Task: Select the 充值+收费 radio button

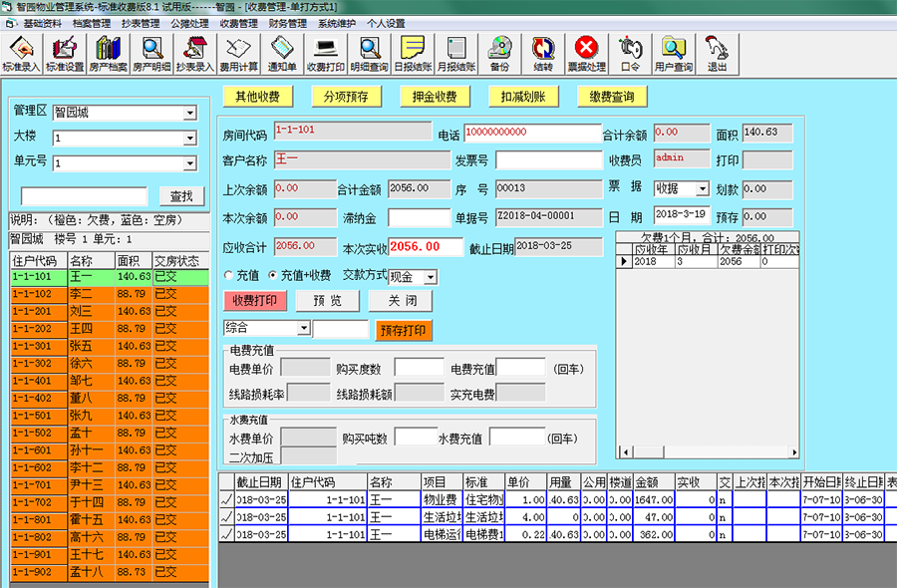Action: pos(273,276)
